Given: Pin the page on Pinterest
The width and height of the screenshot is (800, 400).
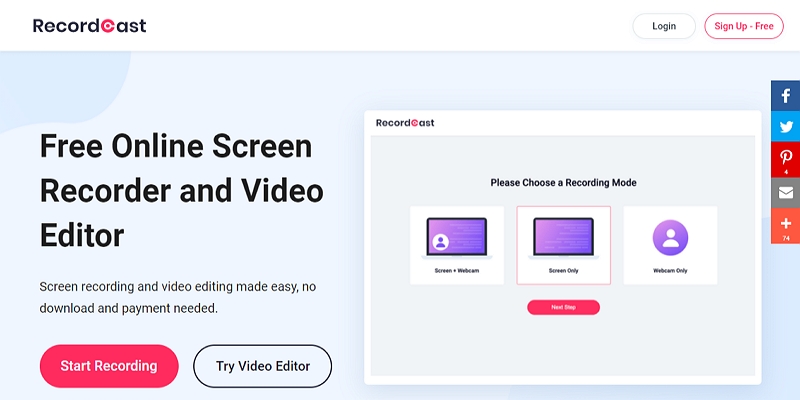Looking at the screenshot, I should (x=786, y=159).
